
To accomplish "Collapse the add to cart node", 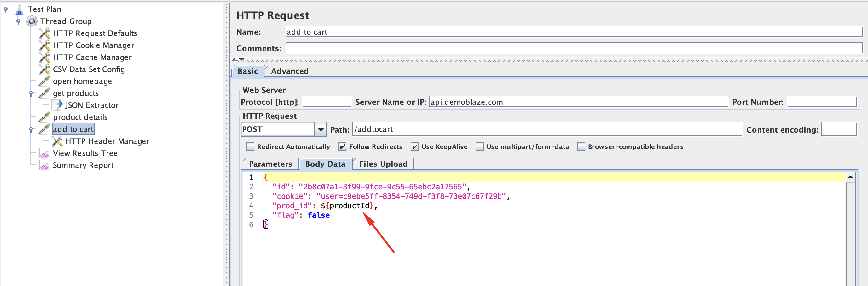I will [x=31, y=129].
